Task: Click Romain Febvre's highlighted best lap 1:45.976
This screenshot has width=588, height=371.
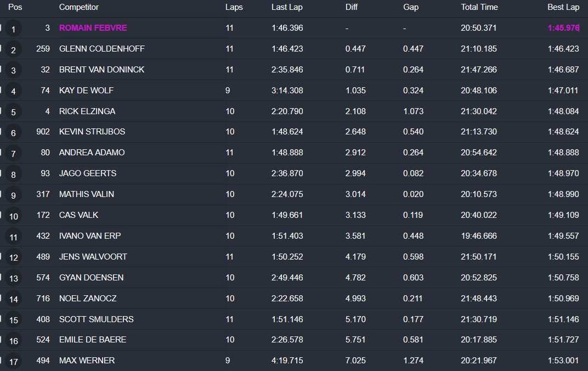Action: click(x=563, y=28)
